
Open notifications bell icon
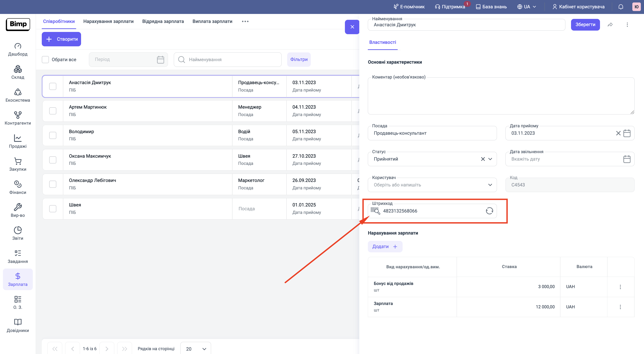[x=620, y=7]
